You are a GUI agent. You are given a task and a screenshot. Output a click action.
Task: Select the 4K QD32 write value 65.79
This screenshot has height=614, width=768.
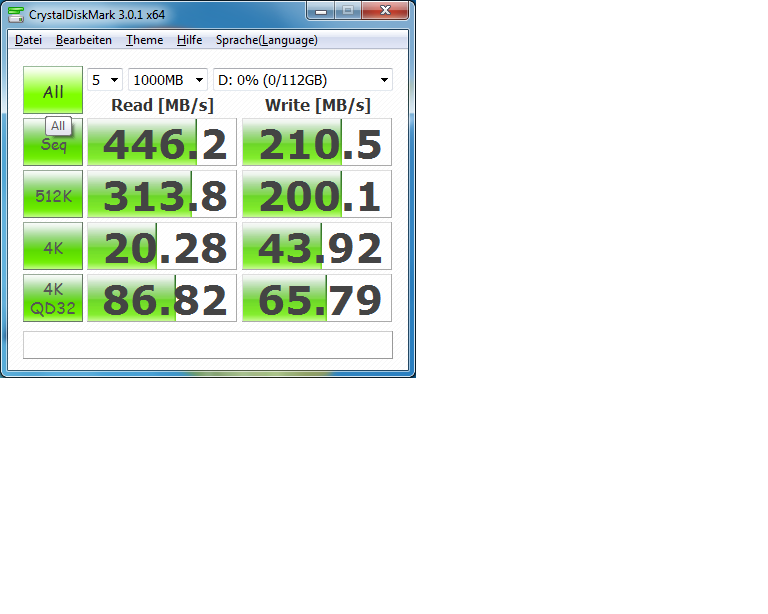point(317,298)
